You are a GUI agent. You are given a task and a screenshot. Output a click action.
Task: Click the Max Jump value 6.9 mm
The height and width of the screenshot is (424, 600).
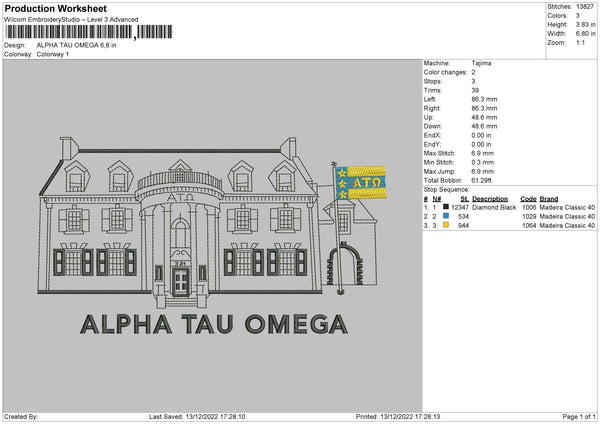tap(483, 171)
